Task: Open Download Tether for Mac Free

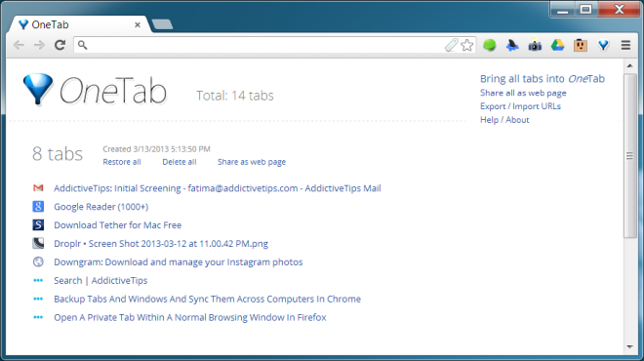Action: pyautogui.click(x=117, y=224)
